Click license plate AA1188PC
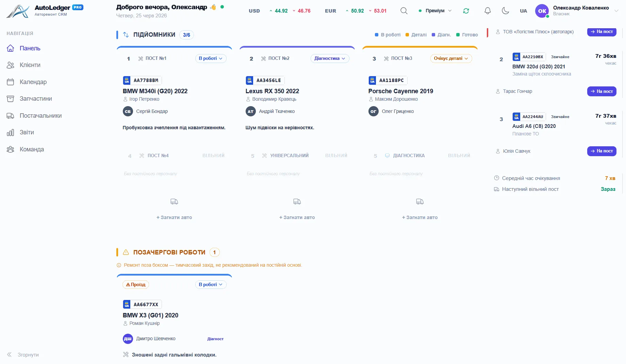626x364 pixels. (x=388, y=81)
